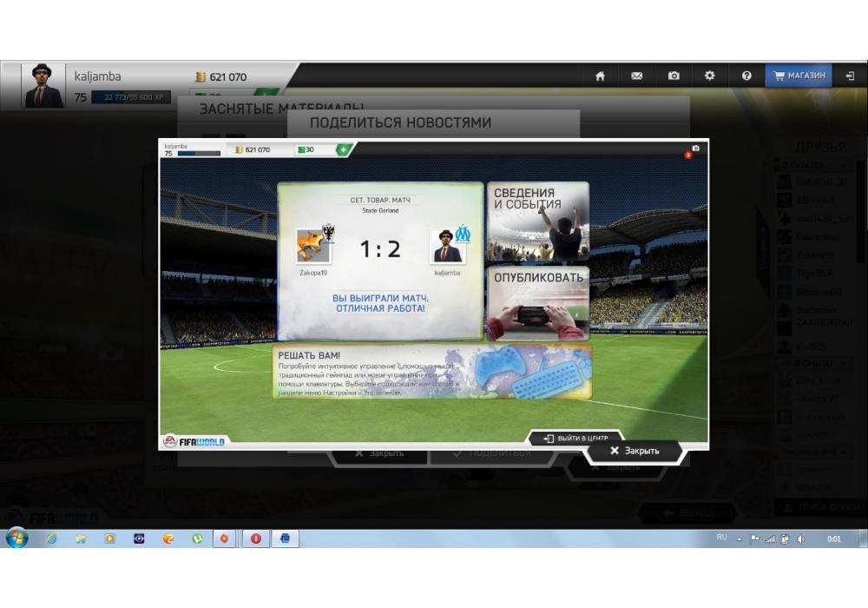Click the logout door icon at top right
This screenshot has width=868, height=608.
[850, 76]
